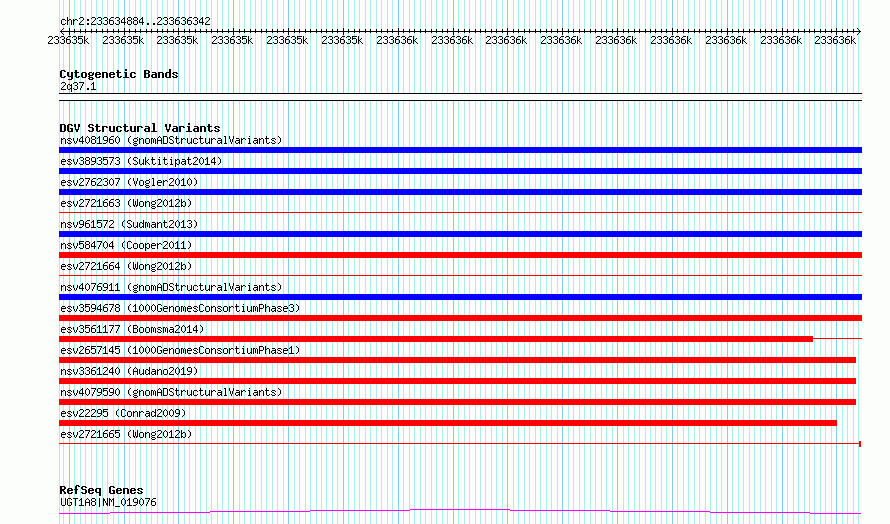
Task: Select the nsv584704 (Cooper2011) label
Action: pyautogui.click(x=126, y=245)
